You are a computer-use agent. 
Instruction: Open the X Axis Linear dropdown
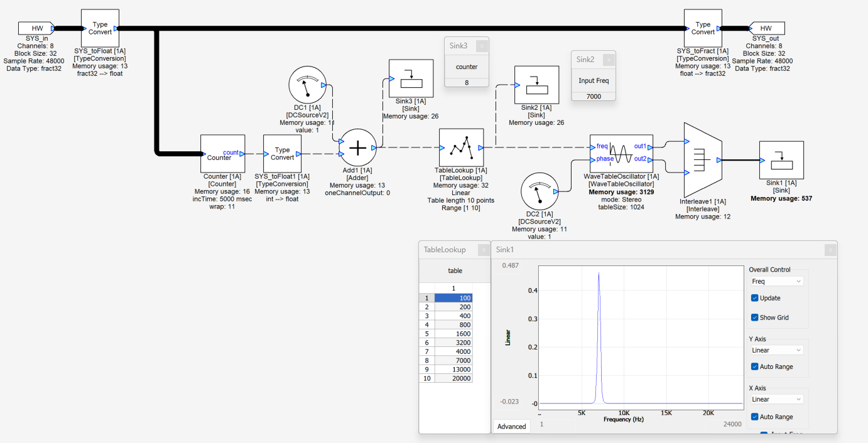click(x=776, y=399)
